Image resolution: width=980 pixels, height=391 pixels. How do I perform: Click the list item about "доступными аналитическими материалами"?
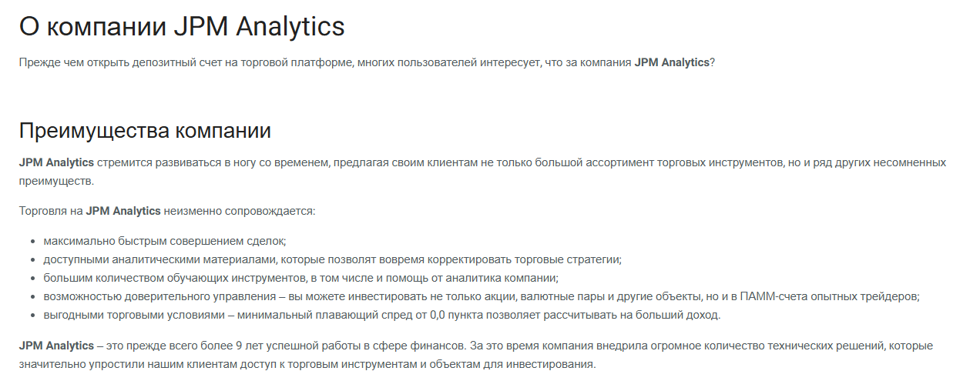(332, 259)
